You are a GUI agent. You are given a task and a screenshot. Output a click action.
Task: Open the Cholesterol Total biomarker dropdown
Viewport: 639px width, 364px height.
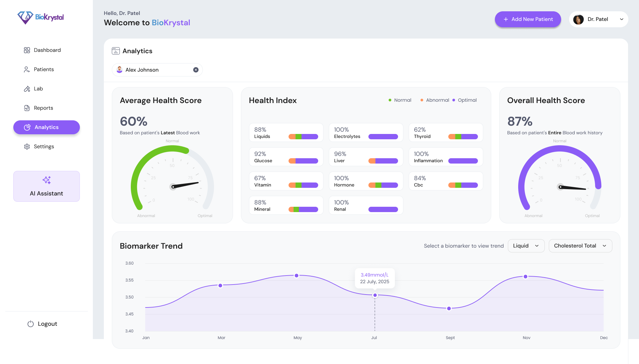pyautogui.click(x=580, y=246)
